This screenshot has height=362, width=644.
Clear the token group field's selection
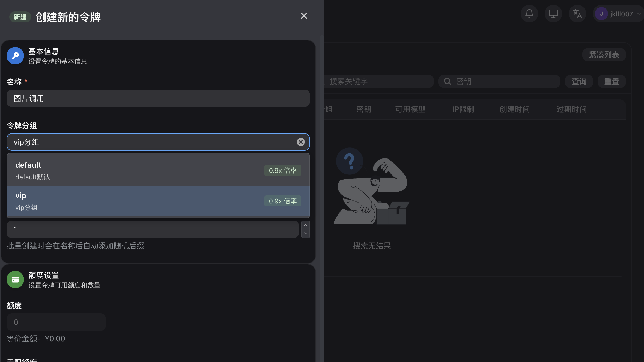pyautogui.click(x=300, y=142)
